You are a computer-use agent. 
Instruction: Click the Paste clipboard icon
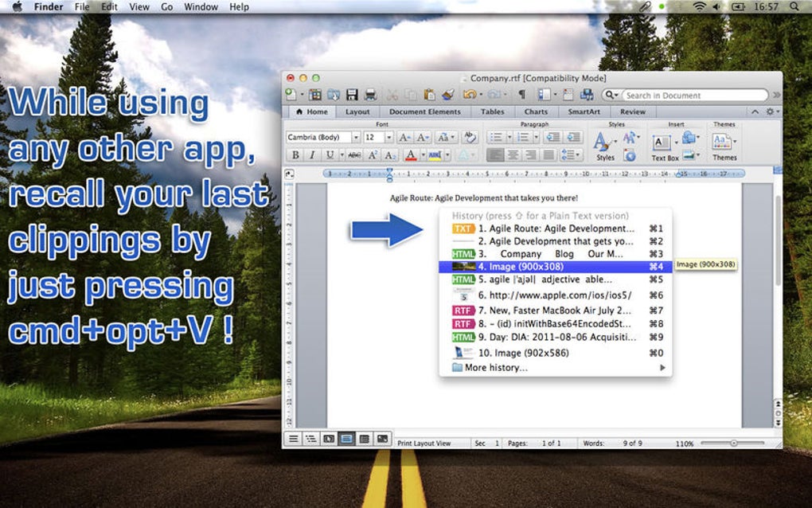[429, 95]
